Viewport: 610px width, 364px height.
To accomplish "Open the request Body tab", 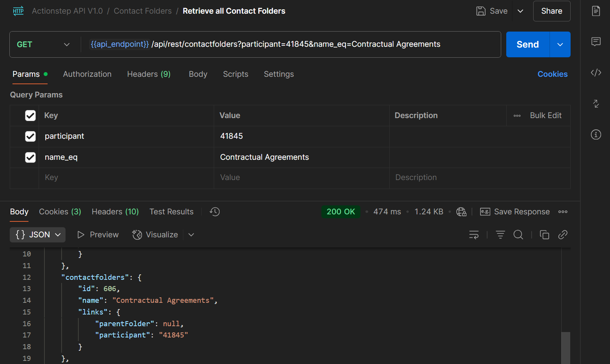I will (x=198, y=74).
